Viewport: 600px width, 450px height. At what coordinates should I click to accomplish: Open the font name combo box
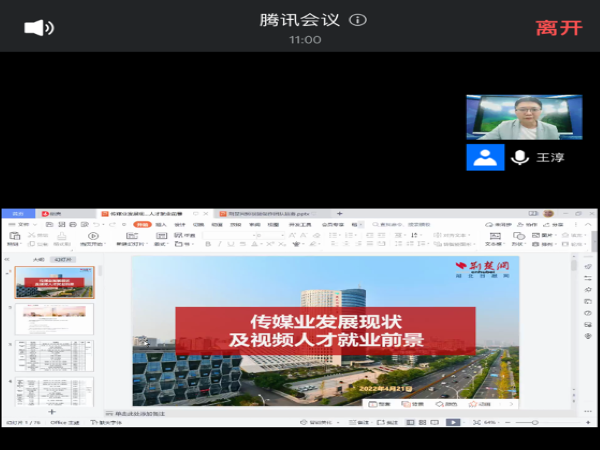pyautogui.click(x=229, y=235)
